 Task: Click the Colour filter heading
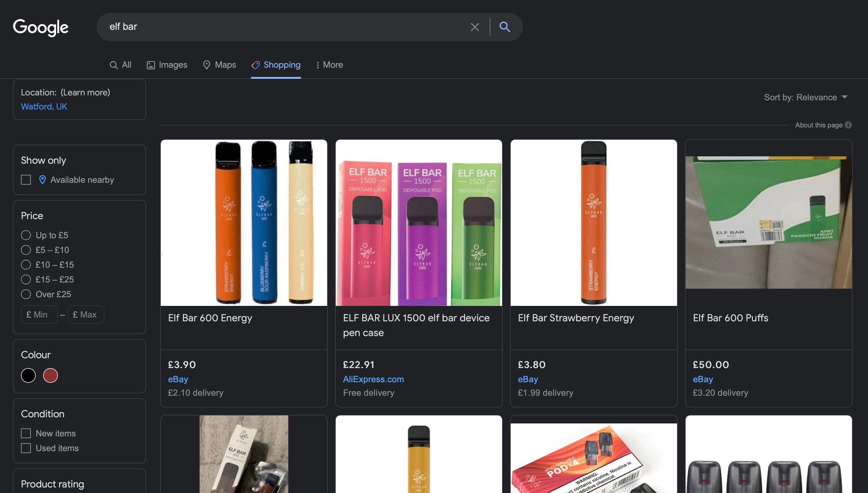coord(36,355)
